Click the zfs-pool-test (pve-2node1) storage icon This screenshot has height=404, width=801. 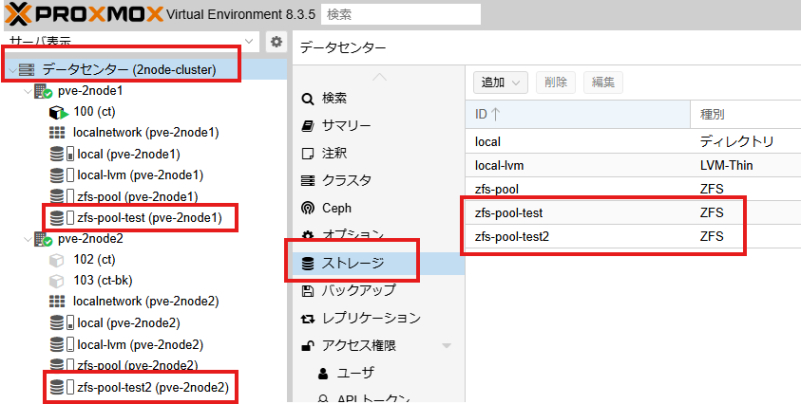[x=62, y=218]
